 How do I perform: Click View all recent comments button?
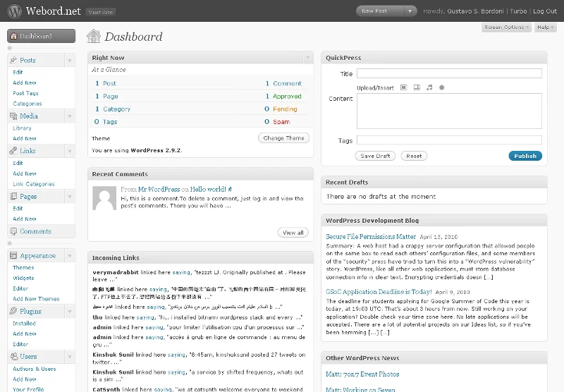293,233
